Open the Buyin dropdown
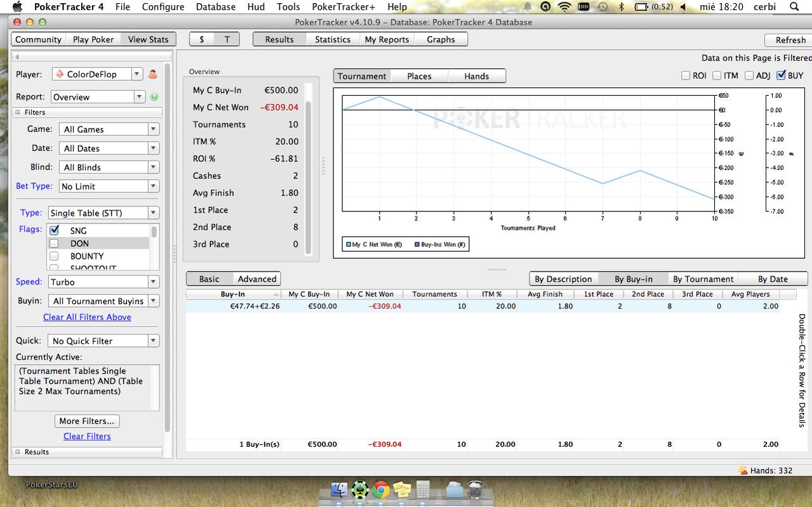 click(104, 301)
